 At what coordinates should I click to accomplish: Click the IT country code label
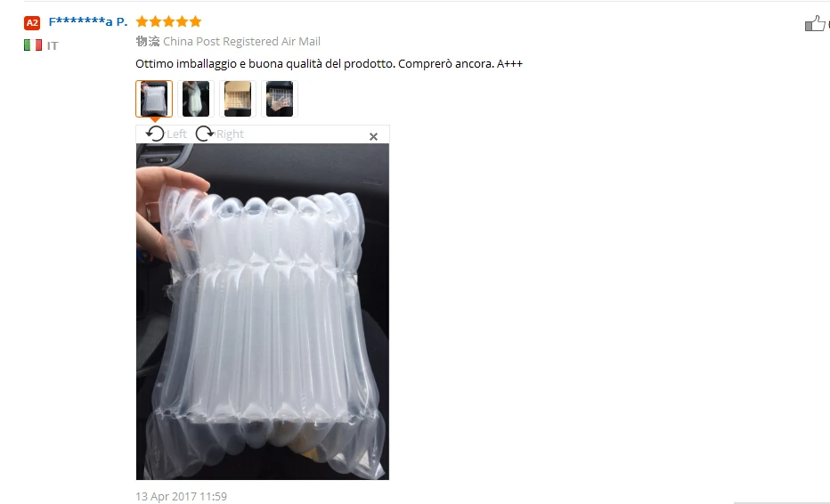click(x=53, y=45)
